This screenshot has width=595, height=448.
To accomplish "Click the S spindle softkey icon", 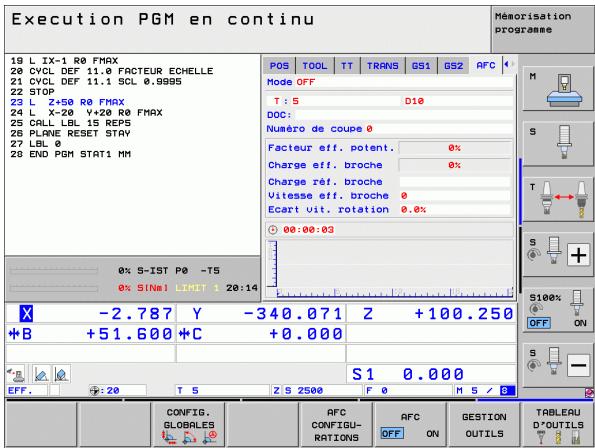I will tap(557, 144).
